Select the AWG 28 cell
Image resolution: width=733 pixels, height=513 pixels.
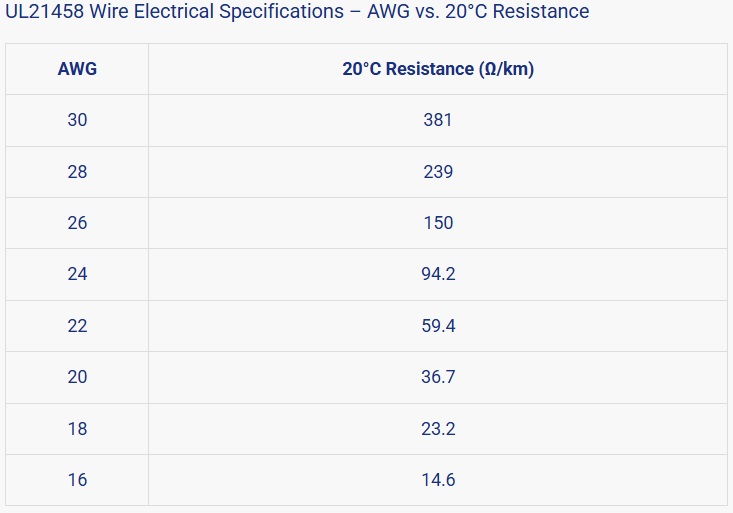[x=77, y=172]
